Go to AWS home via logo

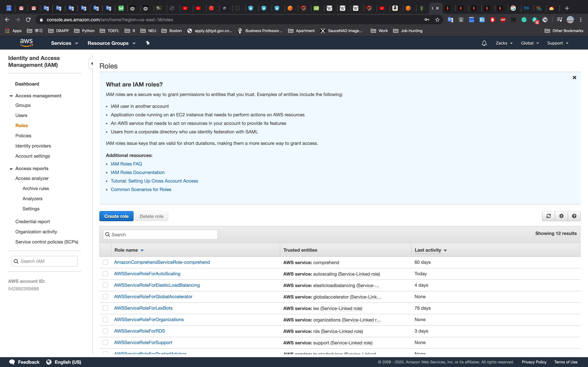[26, 43]
